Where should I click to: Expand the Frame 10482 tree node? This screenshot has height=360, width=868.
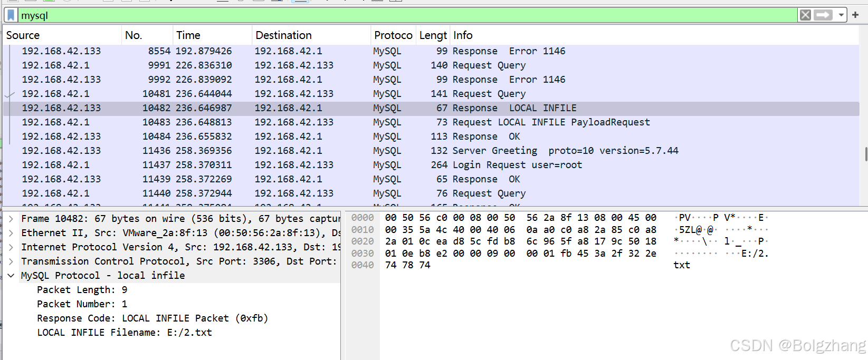pyautogui.click(x=11, y=219)
